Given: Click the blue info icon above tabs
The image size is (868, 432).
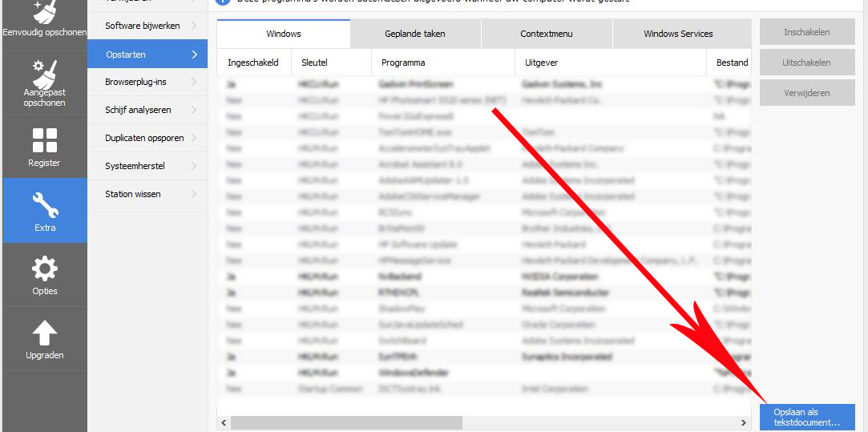Looking at the screenshot, I should click(x=224, y=2).
